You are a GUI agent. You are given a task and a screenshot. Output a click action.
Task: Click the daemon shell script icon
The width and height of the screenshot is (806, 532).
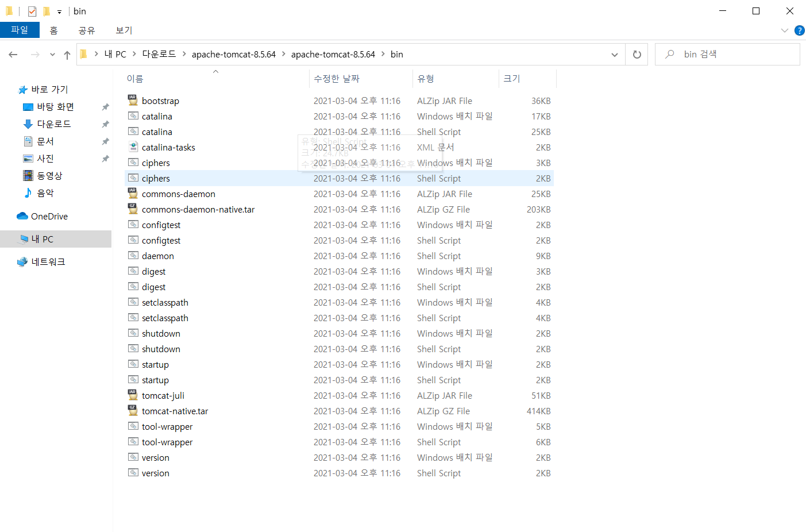pos(133,256)
